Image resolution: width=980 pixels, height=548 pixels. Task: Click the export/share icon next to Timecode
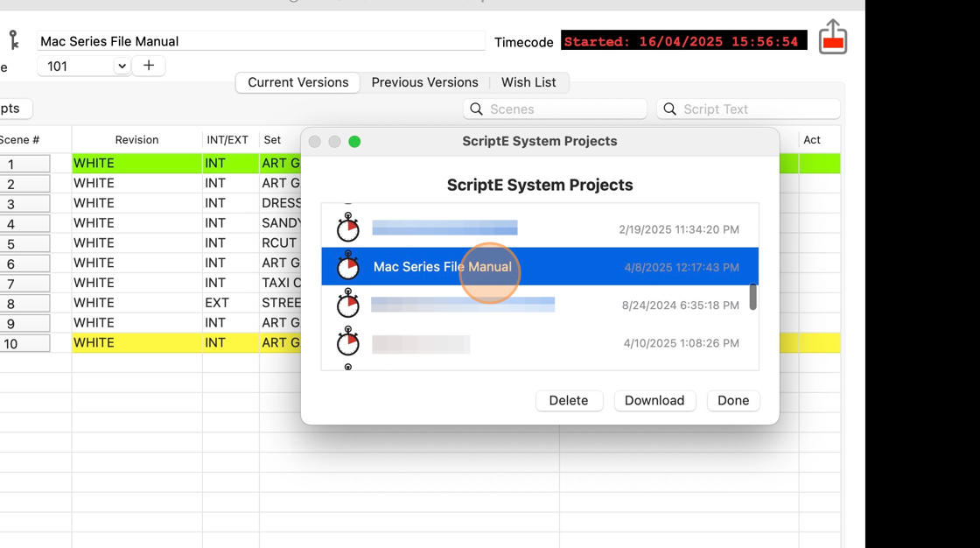(x=833, y=37)
